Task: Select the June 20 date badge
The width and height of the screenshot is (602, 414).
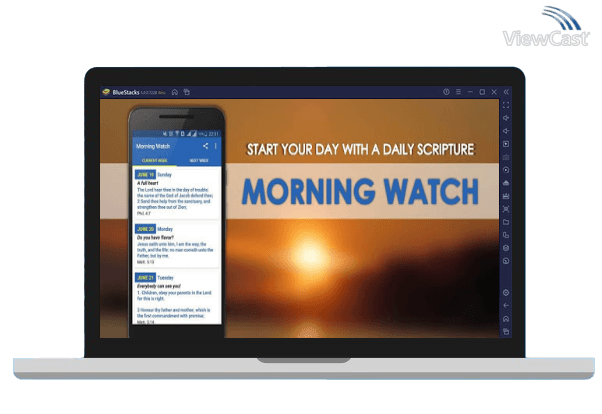Action: (146, 229)
